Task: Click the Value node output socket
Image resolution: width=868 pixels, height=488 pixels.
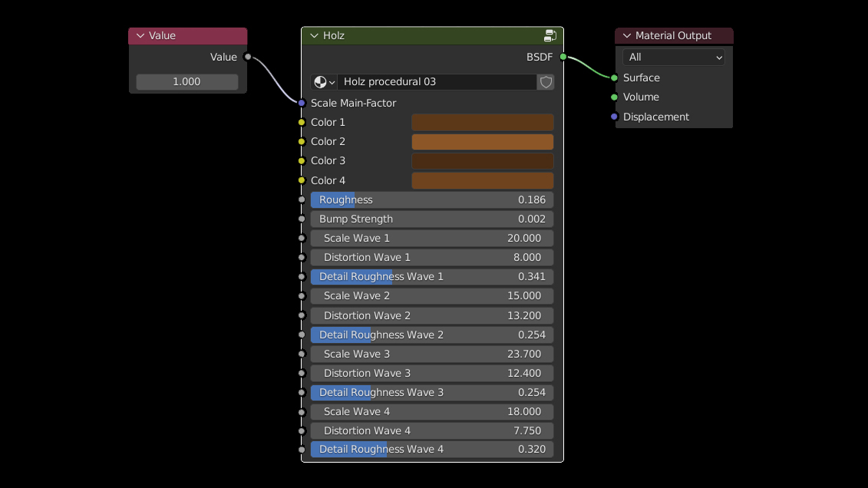Action: click(247, 57)
